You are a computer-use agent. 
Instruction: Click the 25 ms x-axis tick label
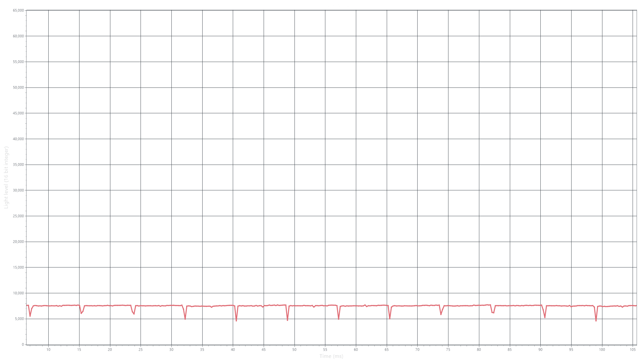pos(141,350)
